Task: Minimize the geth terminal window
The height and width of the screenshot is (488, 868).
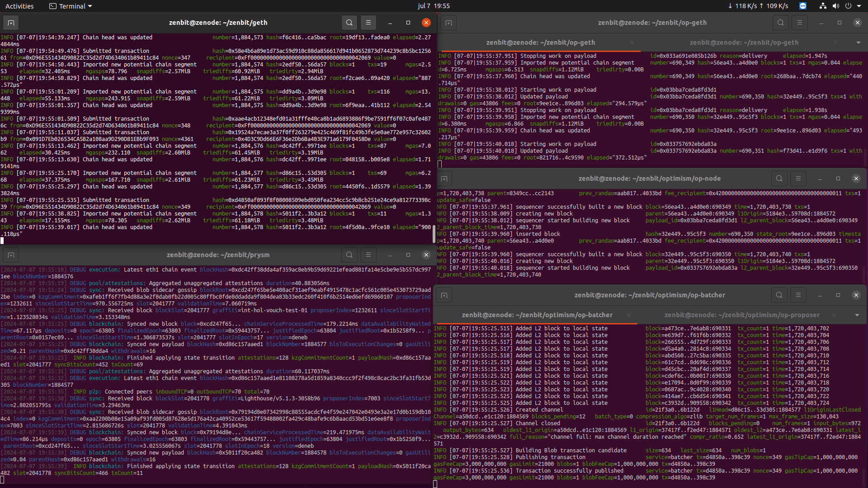Action: [390, 23]
